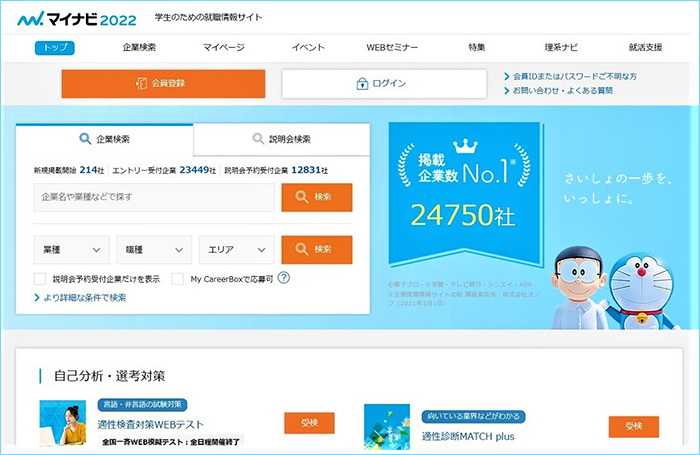The width and height of the screenshot is (700, 455).
Task: Open the 業種 dropdown
Action: click(x=71, y=250)
